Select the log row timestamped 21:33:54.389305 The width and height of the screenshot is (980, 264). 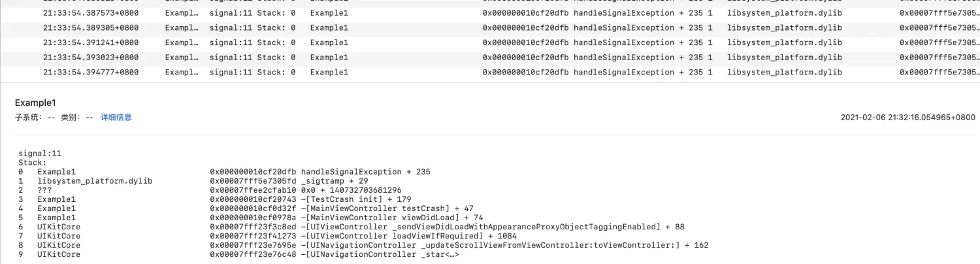[91, 28]
